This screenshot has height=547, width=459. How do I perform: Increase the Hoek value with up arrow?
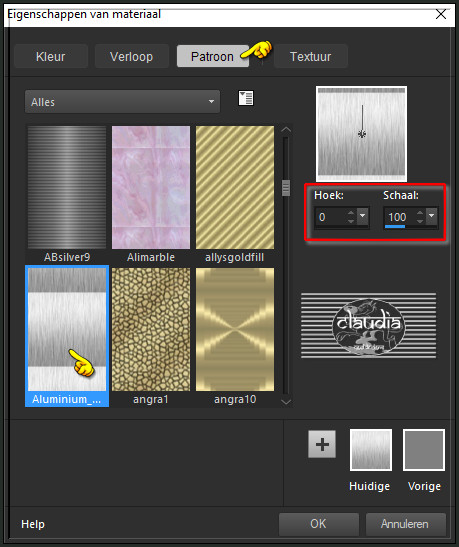[351, 213]
